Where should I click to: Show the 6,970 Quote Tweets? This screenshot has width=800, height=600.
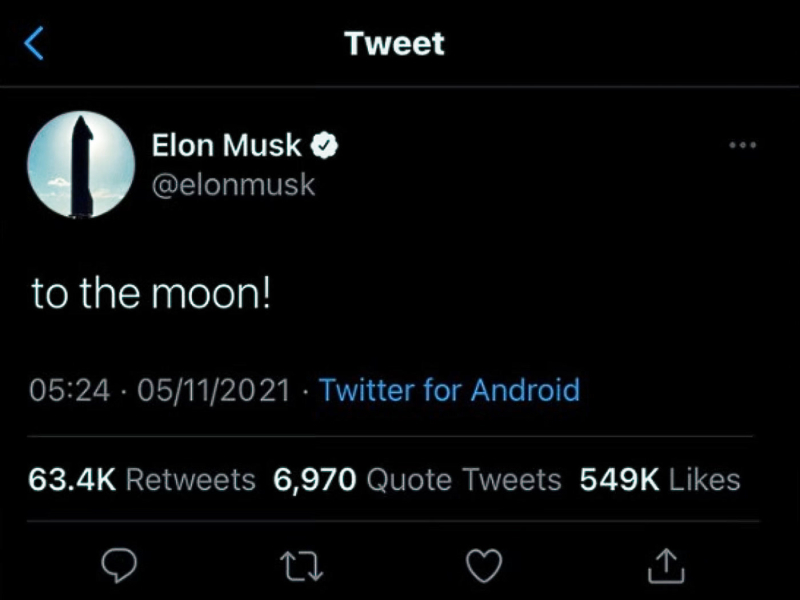click(417, 479)
